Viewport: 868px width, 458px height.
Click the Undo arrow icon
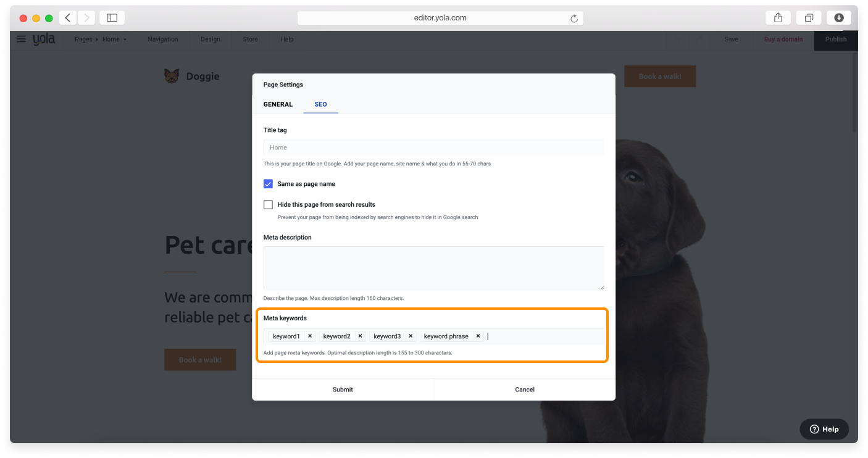point(677,39)
